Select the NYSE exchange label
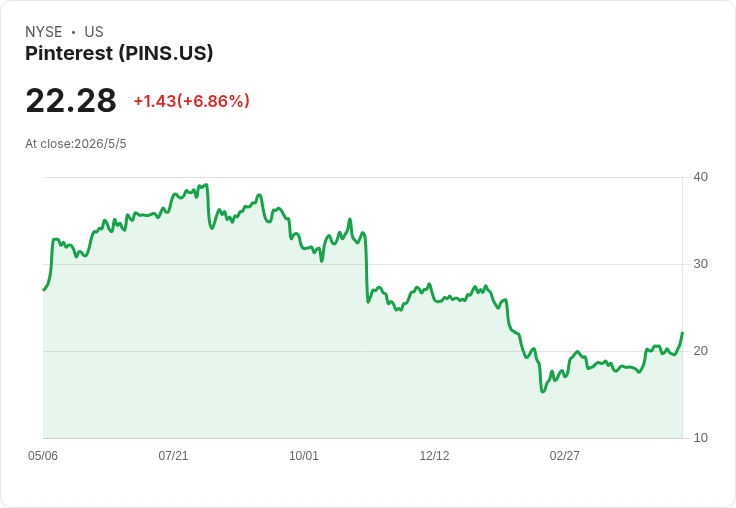Viewport: 736px width, 508px height. [44, 32]
